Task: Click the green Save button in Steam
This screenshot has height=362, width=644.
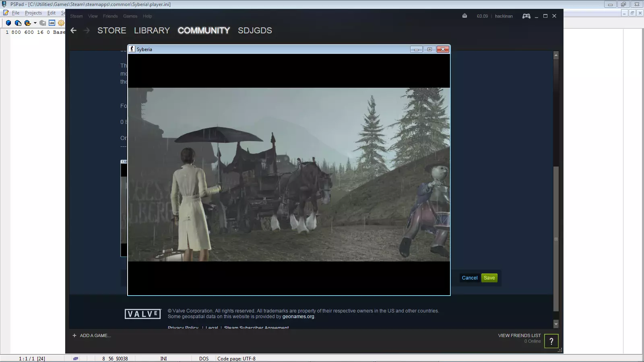Action: [489, 278]
